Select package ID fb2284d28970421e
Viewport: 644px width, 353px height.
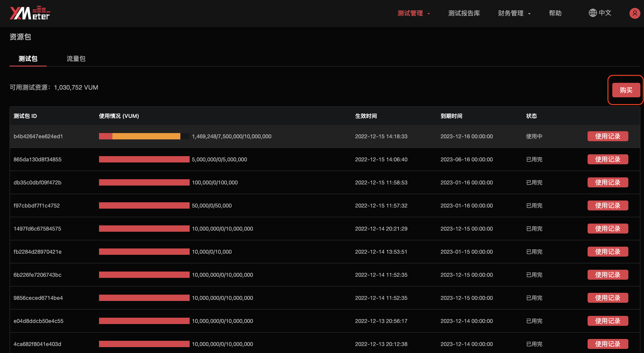pos(37,252)
